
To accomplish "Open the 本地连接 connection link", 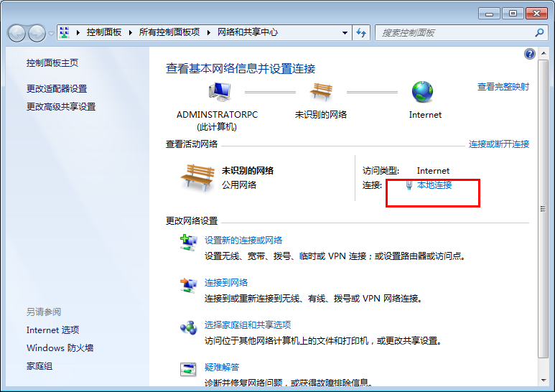I will click(434, 185).
